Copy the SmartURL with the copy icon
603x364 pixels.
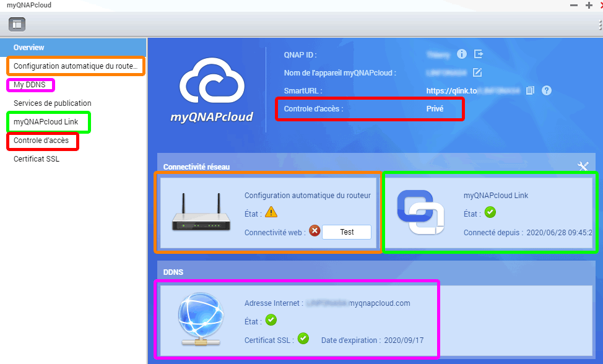click(530, 90)
